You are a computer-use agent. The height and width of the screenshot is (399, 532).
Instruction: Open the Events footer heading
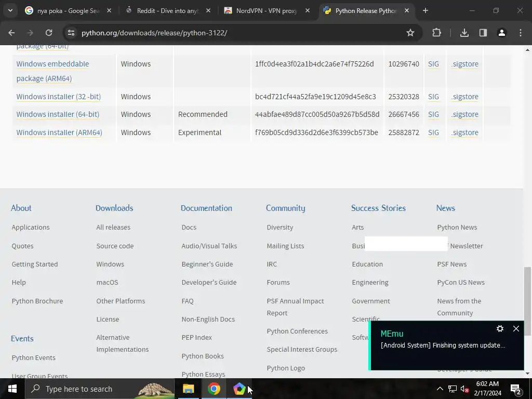click(x=22, y=339)
